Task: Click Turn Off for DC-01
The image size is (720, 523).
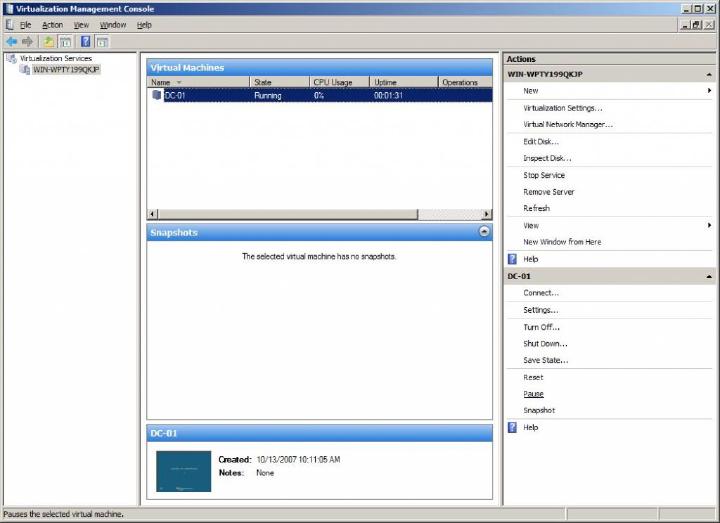Action: click(541, 327)
